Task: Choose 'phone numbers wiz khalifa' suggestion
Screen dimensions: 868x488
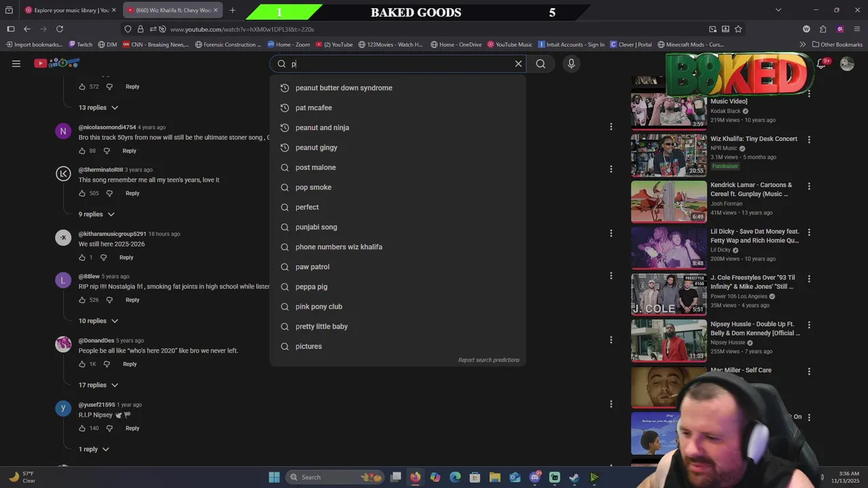Action: tap(397, 247)
